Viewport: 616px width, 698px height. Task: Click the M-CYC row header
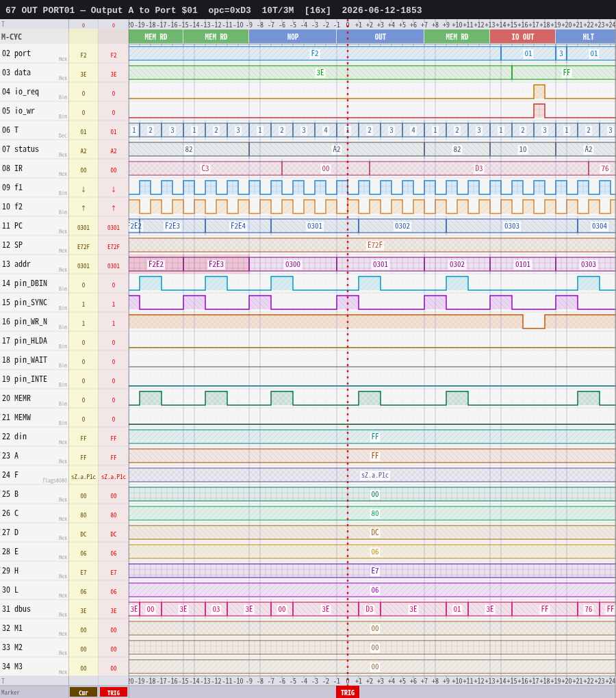pyautogui.click(x=34, y=36)
